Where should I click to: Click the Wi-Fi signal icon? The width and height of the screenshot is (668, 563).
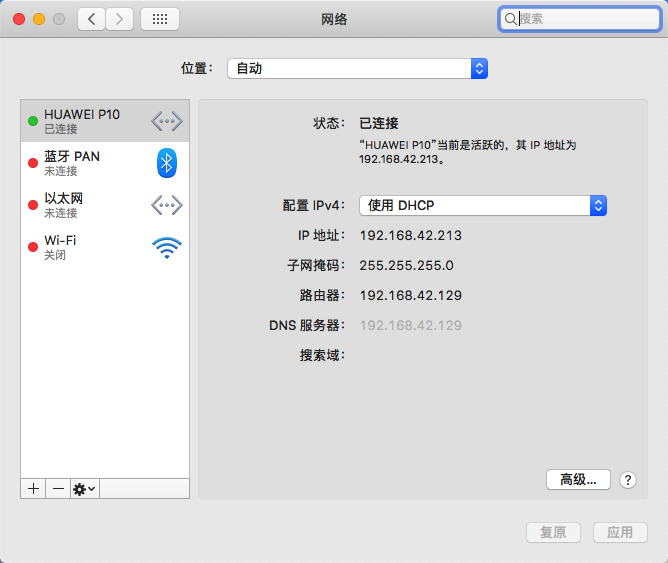(167, 247)
